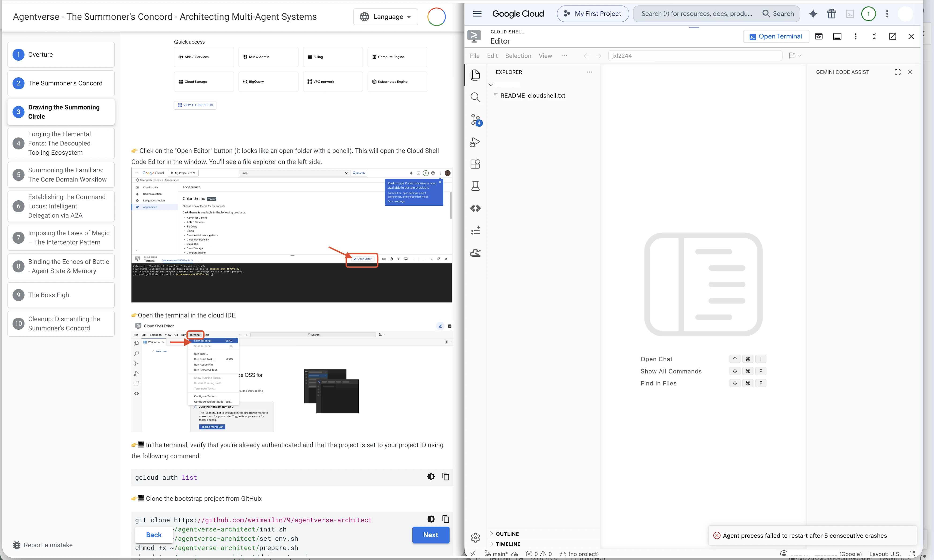Viewport: 934px width, 560px height.
Task: Open Cloud Shell in a new window
Action: coord(893,36)
